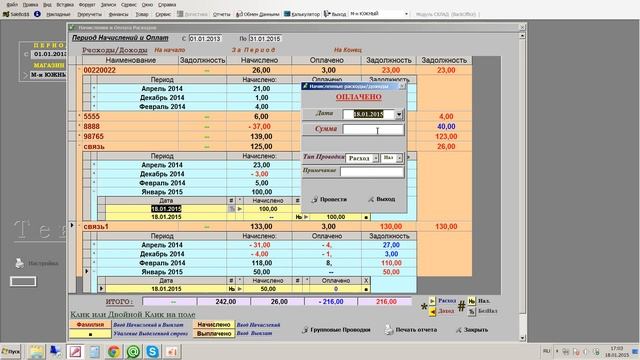Click the Печать отчета printer icon

point(389,329)
